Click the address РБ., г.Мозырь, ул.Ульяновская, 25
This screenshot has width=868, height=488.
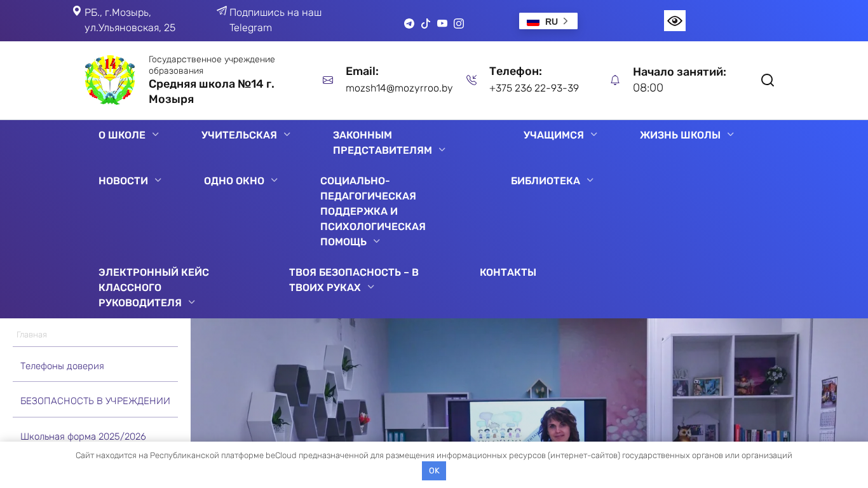(130, 20)
